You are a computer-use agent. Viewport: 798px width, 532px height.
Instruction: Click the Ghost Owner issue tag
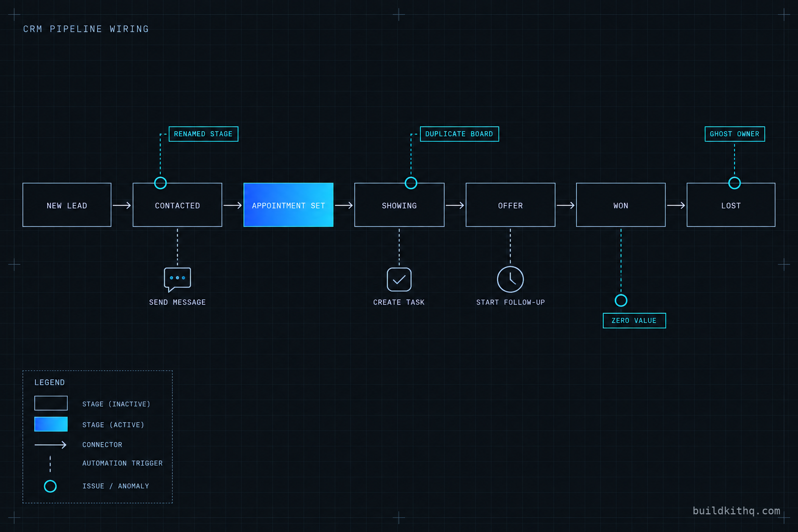click(x=735, y=134)
